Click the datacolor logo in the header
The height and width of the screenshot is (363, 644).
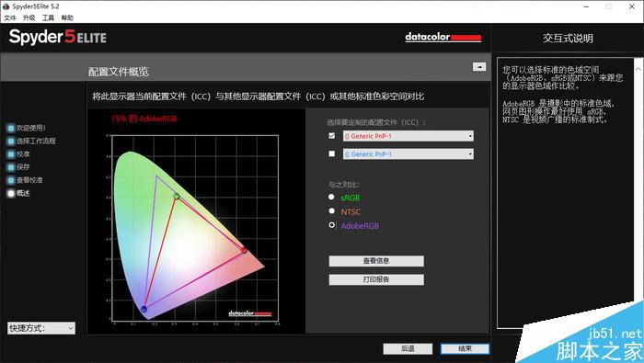tap(443, 37)
